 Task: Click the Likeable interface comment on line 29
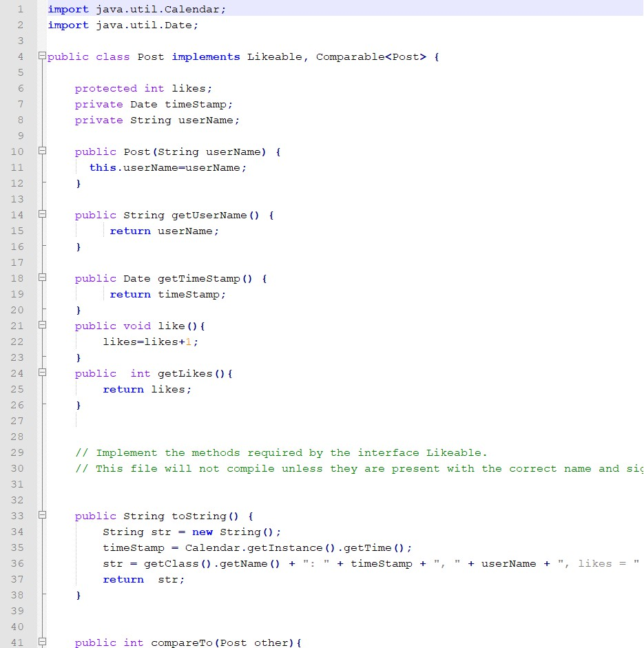tap(276, 452)
